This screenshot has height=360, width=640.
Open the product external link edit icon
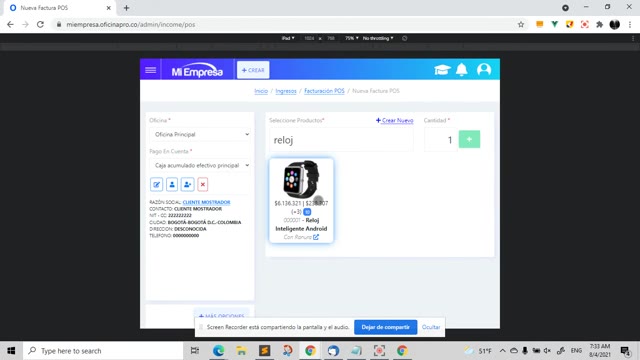316,237
